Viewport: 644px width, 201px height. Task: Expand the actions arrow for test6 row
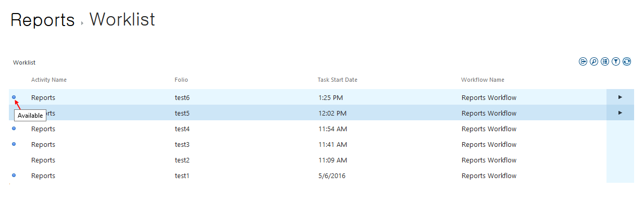pos(620,97)
